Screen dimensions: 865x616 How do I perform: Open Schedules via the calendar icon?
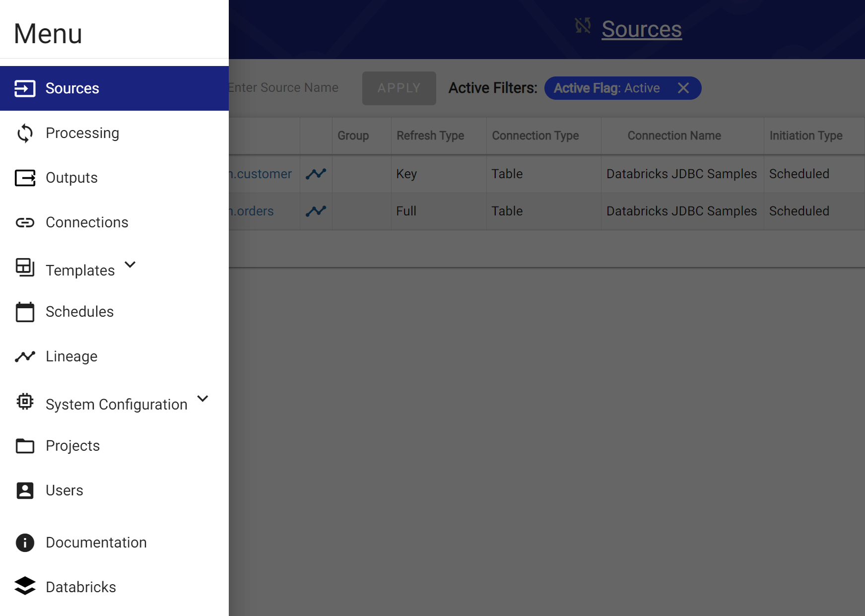click(x=25, y=312)
